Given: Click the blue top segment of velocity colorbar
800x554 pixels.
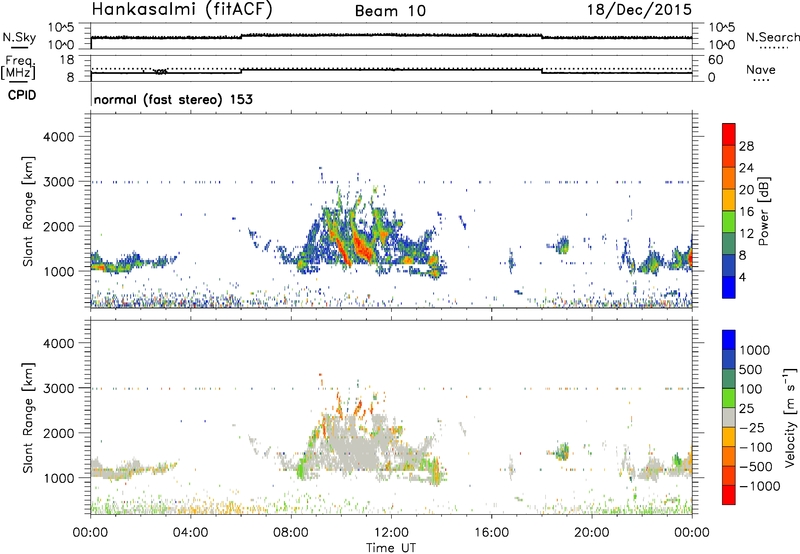Looking at the screenshot, I should [729, 340].
